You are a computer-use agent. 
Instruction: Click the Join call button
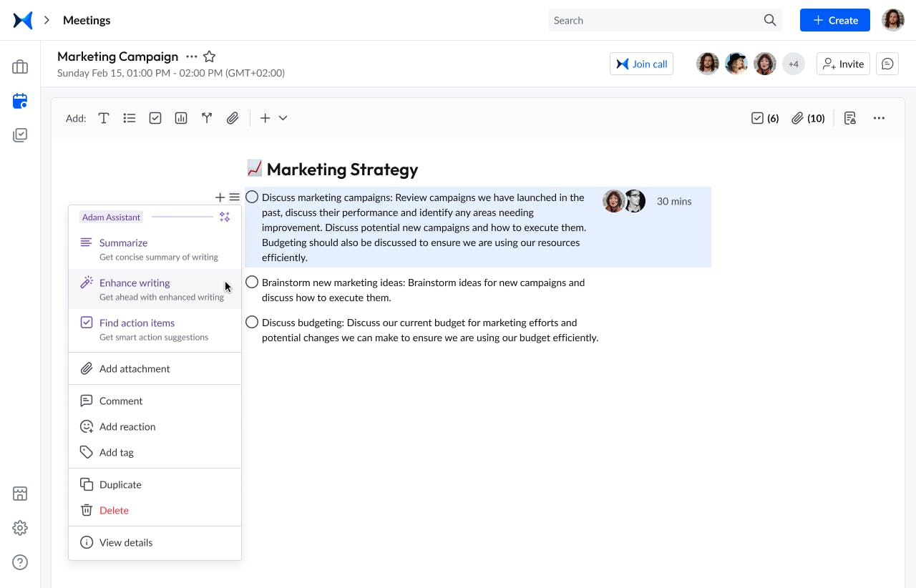point(641,64)
